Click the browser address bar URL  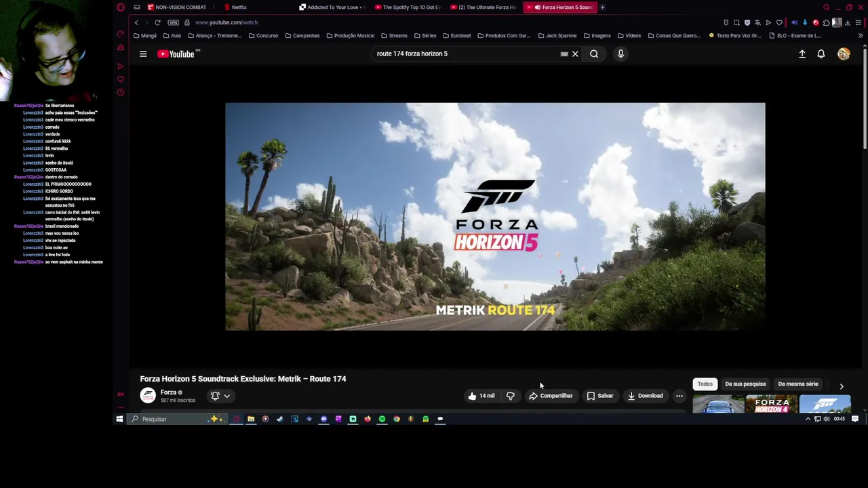226,22
